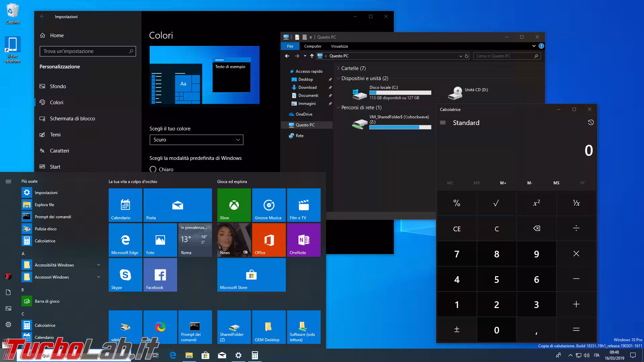Launch the Groove Musica tile
Screen dimensions: 644x362
(x=269, y=205)
